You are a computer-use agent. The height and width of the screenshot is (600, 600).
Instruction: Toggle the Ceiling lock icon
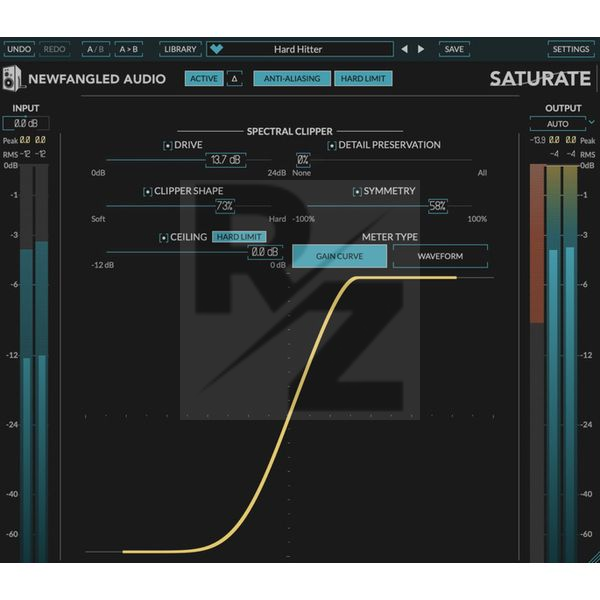163,238
